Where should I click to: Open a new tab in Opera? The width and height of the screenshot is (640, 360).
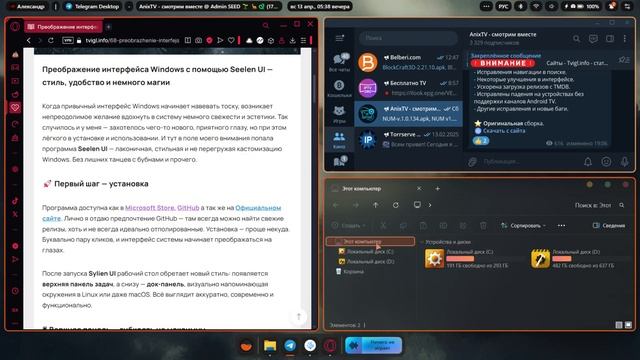(108, 27)
